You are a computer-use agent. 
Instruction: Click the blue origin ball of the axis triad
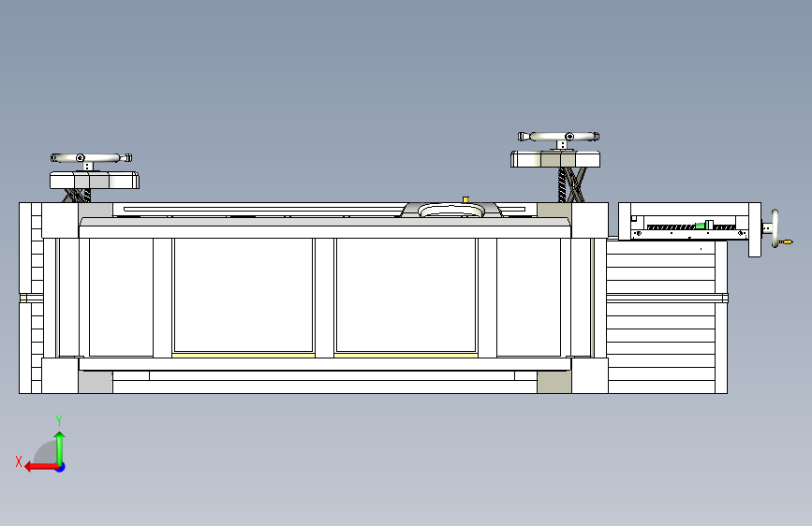click(61, 467)
